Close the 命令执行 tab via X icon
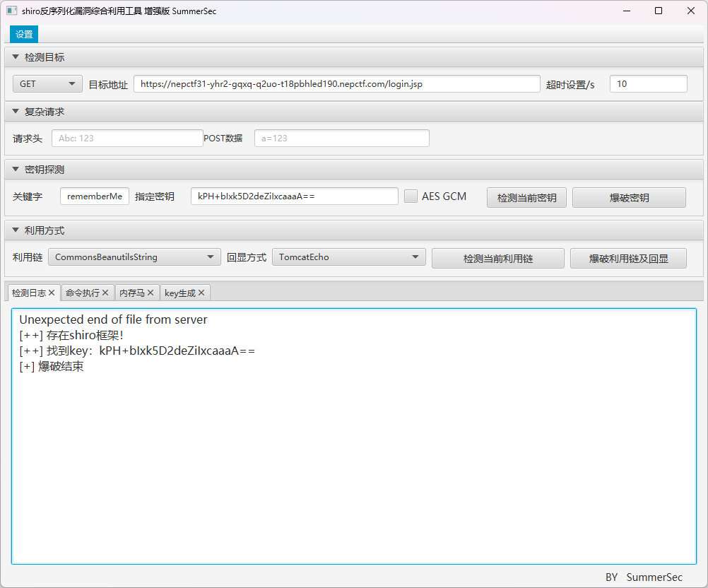The image size is (708, 588). (x=105, y=293)
